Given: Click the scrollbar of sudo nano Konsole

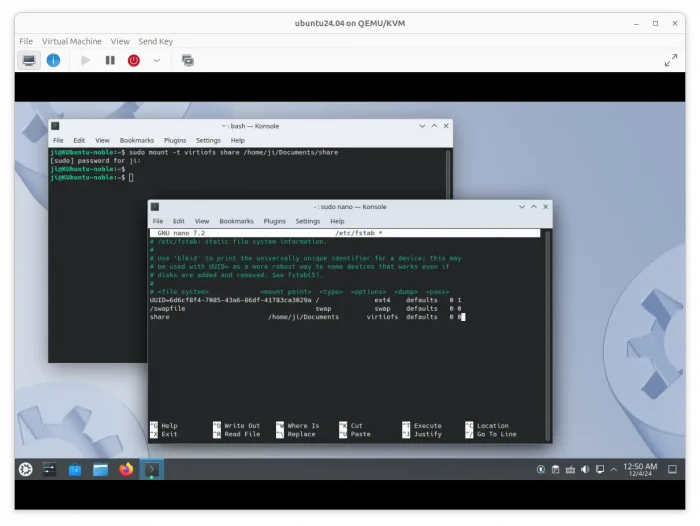Looking at the screenshot, I should (547, 335).
